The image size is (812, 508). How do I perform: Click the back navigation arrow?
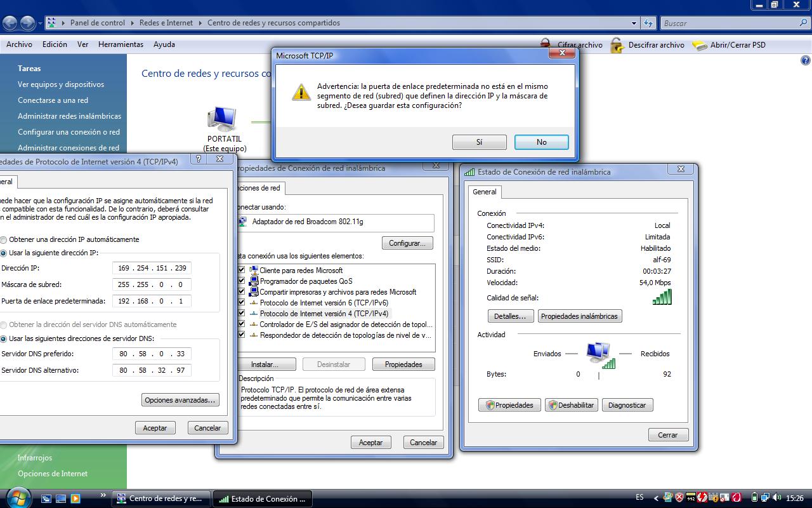(x=10, y=23)
